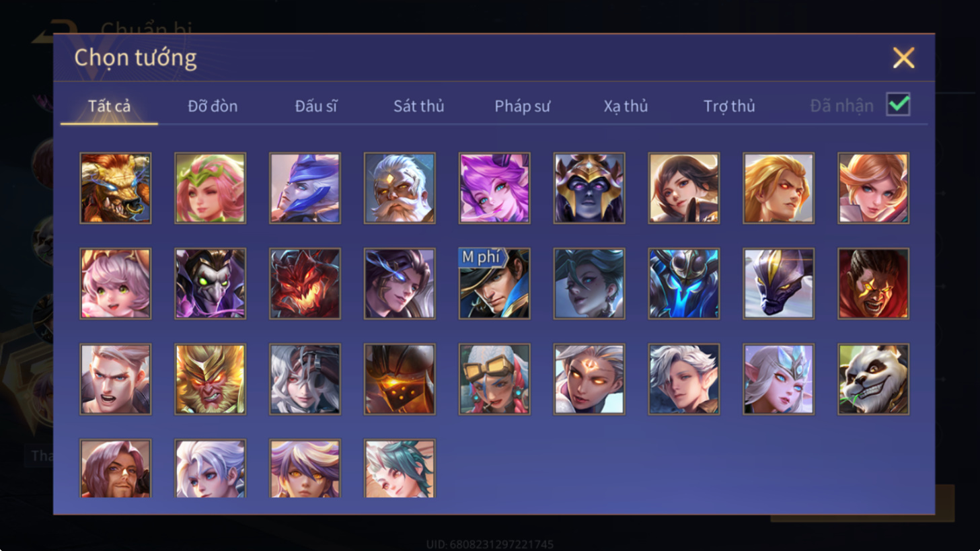Open the 'Sát thủ' tab
Image resolution: width=980 pixels, height=551 pixels.
[419, 106]
